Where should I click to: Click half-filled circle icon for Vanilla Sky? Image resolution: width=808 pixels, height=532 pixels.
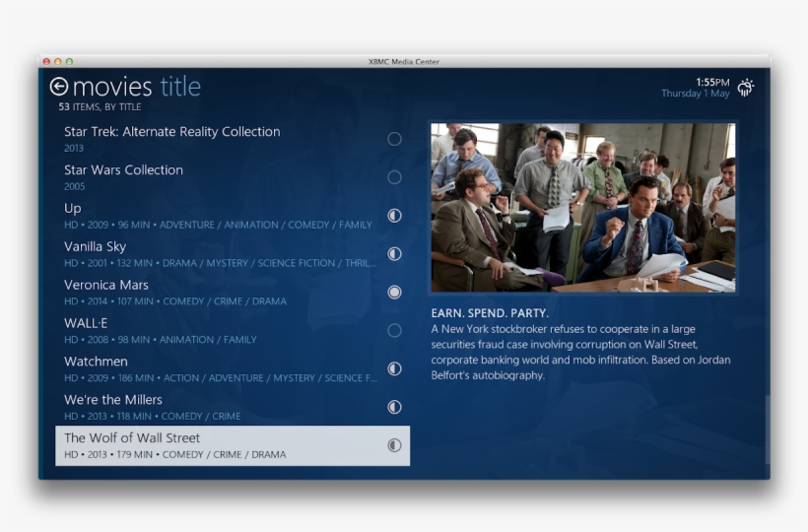point(394,254)
